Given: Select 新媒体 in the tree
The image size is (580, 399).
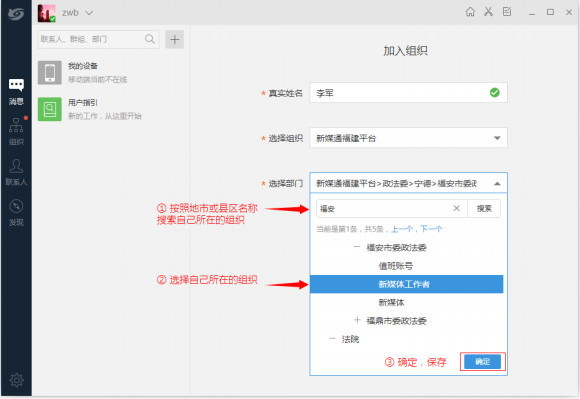Looking at the screenshot, I should pos(391,302).
